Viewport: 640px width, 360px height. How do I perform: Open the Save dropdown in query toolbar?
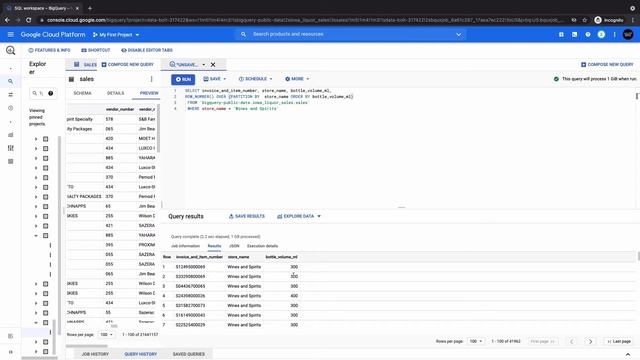[x=215, y=79]
